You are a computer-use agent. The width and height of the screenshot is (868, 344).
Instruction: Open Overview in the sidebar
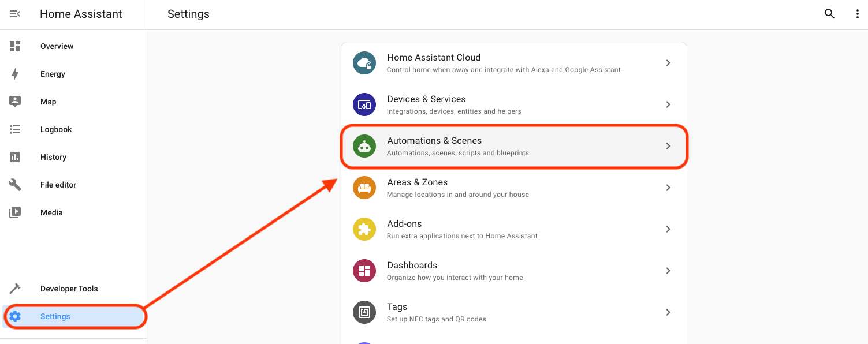[57, 46]
